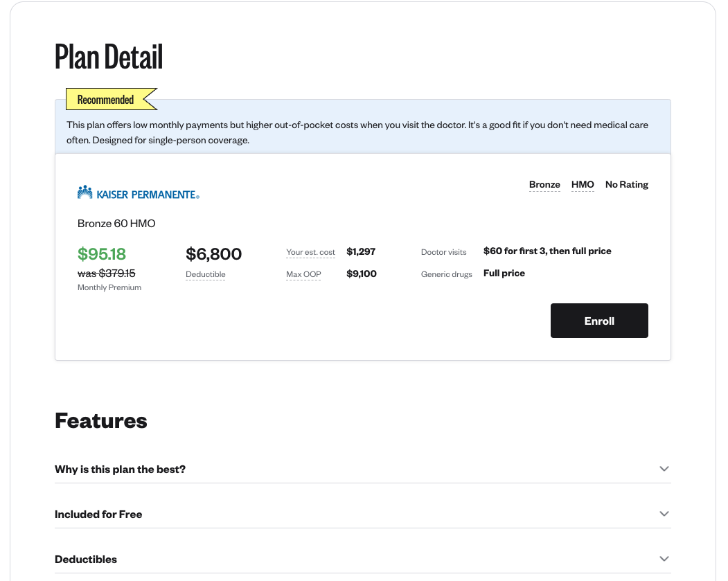Open the HMO plan type tooltip
728x581 pixels.
click(x=583, y=185)
